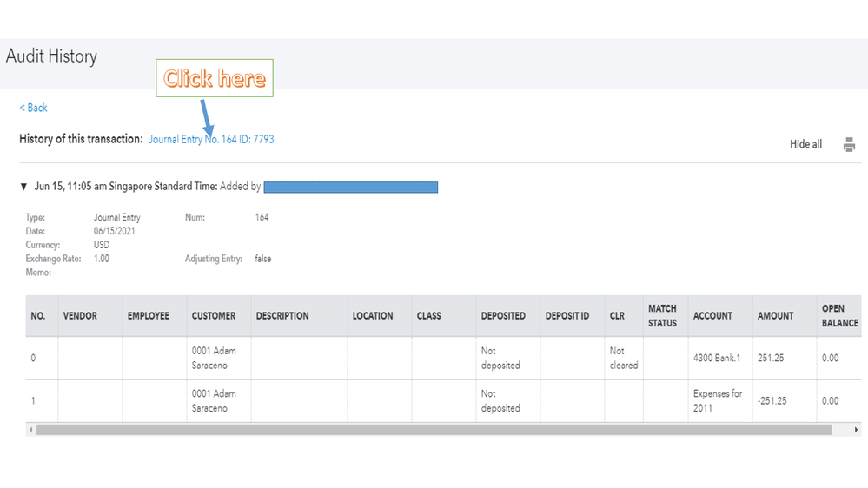Click the left scroll arrow of the table
Screen dimensions: 868x488
pos(30,430)
